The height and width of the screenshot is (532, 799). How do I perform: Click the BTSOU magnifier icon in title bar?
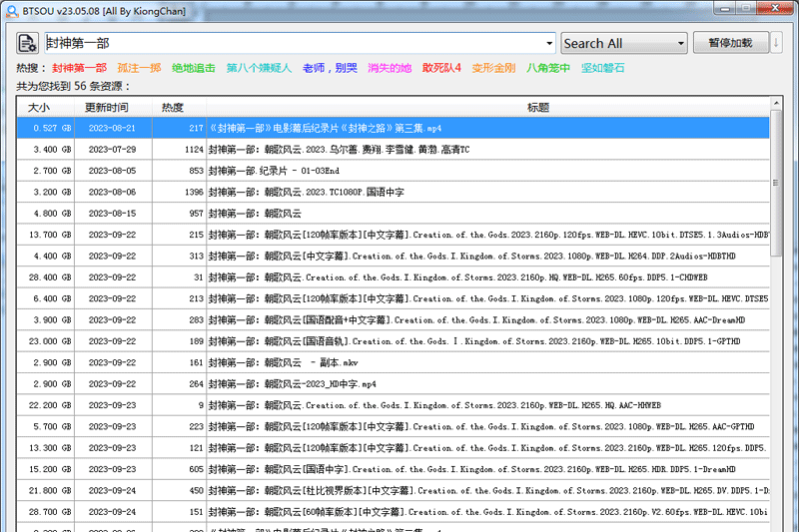[12, 11]
